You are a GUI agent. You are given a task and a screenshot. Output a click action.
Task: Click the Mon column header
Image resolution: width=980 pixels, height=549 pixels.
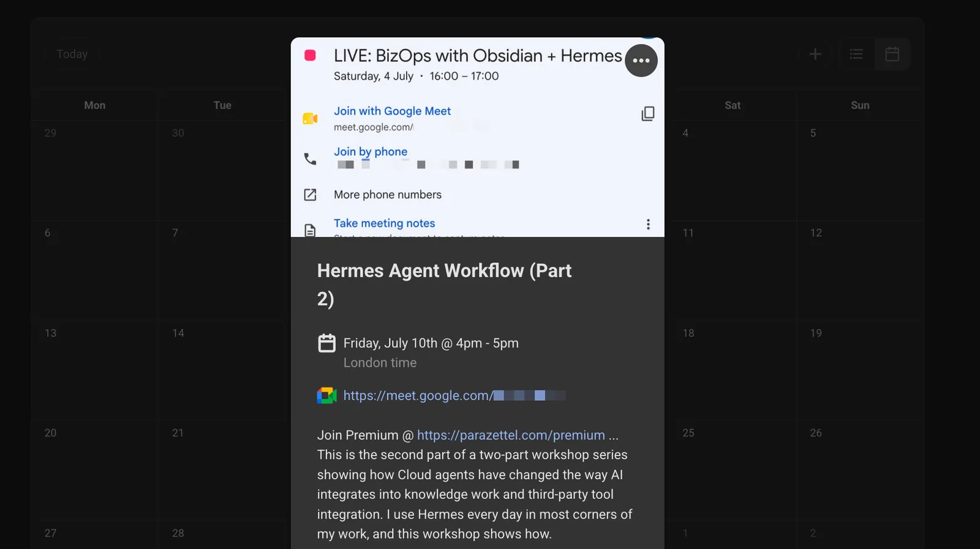tap(95, 105)
